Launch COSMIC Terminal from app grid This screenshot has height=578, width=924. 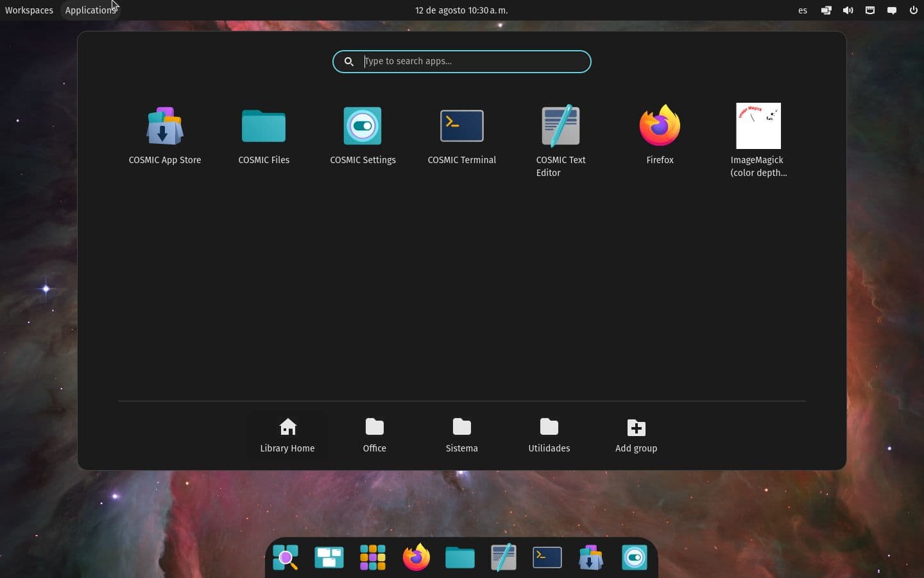point(462,136)
